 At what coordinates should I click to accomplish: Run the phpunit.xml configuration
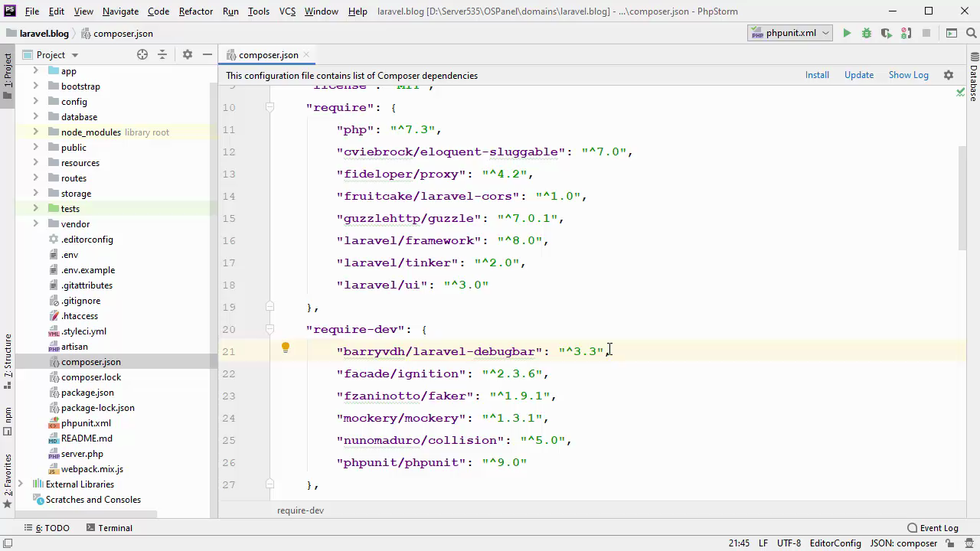click(847, 33)
